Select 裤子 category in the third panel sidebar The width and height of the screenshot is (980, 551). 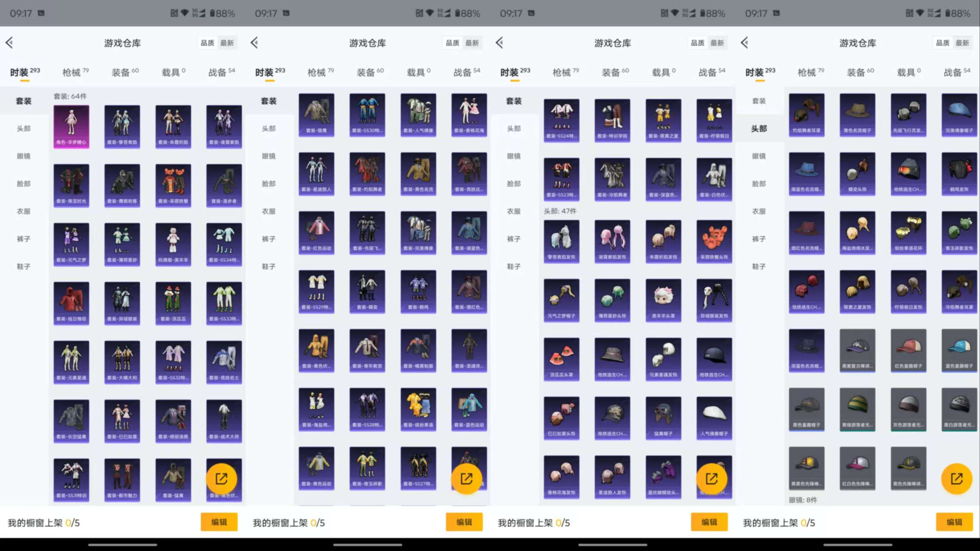pos(514,239)
